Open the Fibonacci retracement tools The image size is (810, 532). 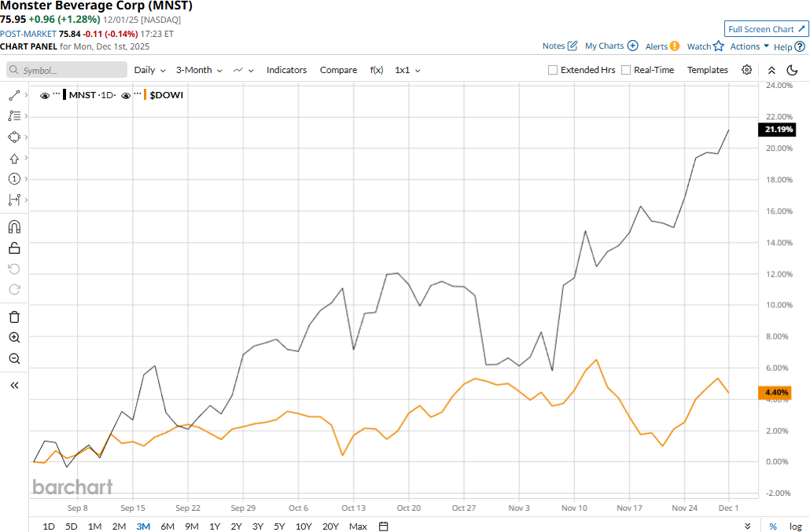(14, 116)
